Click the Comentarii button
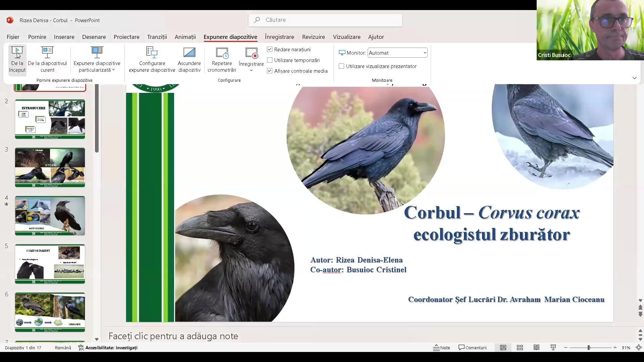This screenshot has width=644, height=362. [x=472, y=348]
